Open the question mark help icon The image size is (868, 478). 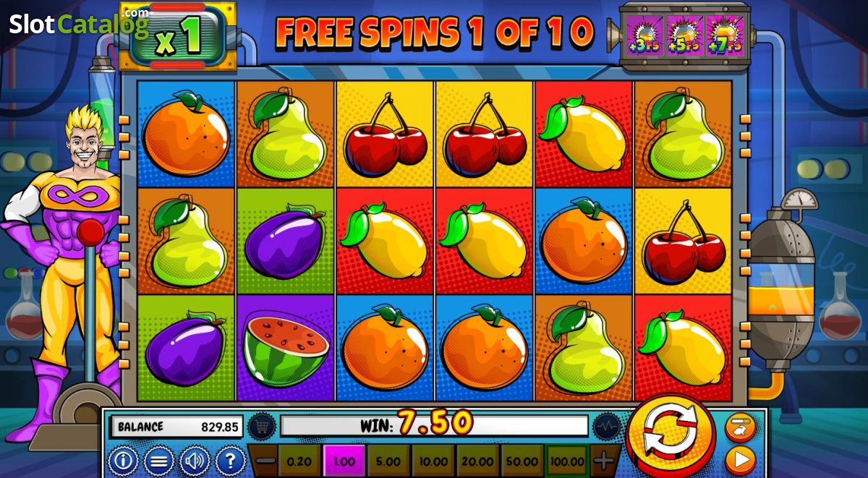[x=230, y=460]
